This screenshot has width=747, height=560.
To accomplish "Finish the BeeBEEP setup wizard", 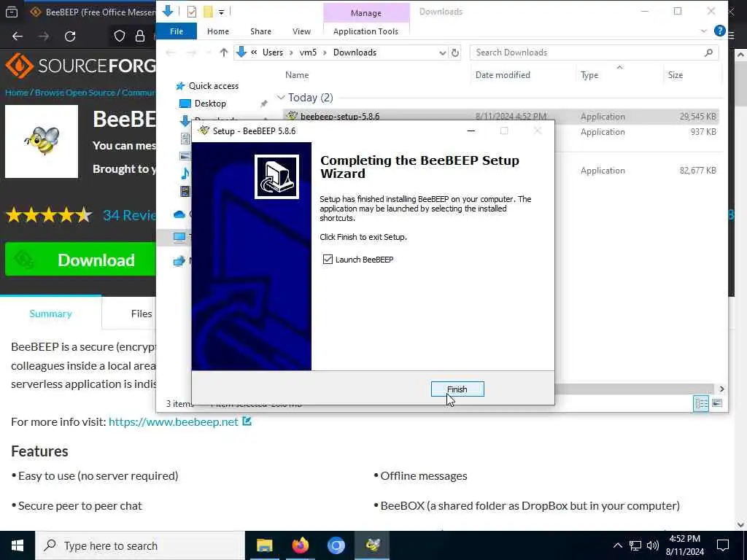I will pyautogui.click(x=457, y=389).
